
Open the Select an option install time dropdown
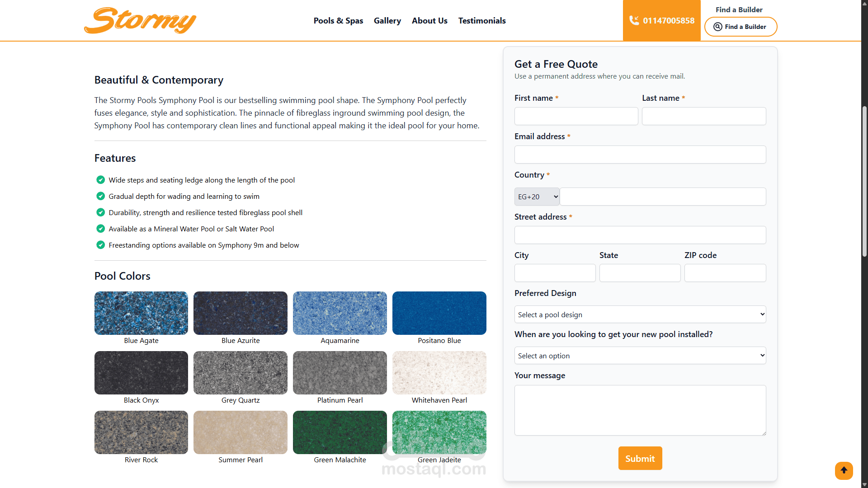640,356
